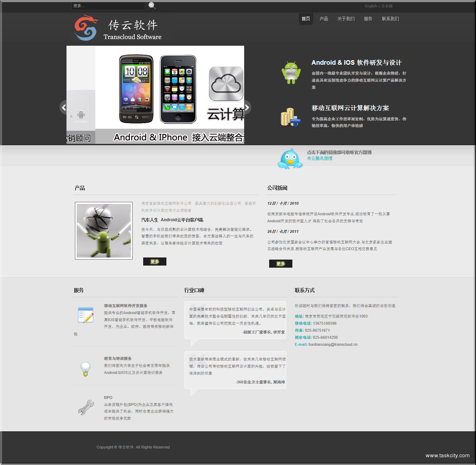Click fax number 025-86751671
The image size is (476, 465).
(x=317, y=330)
